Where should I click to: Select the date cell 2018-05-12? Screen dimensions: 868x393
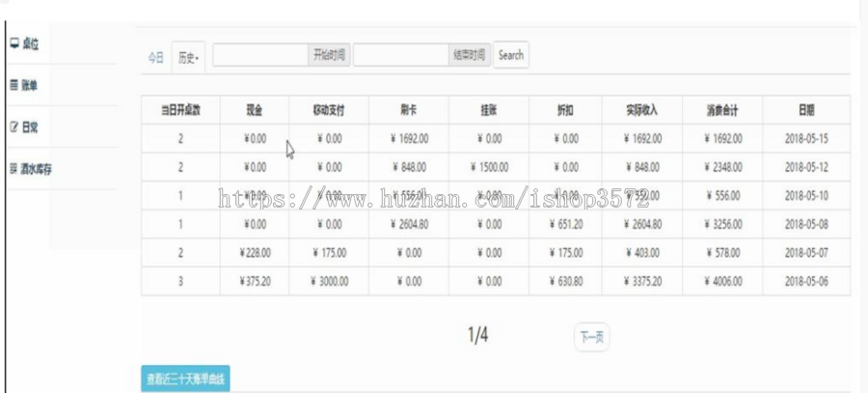pyautogui.click(x=806, y=167)
